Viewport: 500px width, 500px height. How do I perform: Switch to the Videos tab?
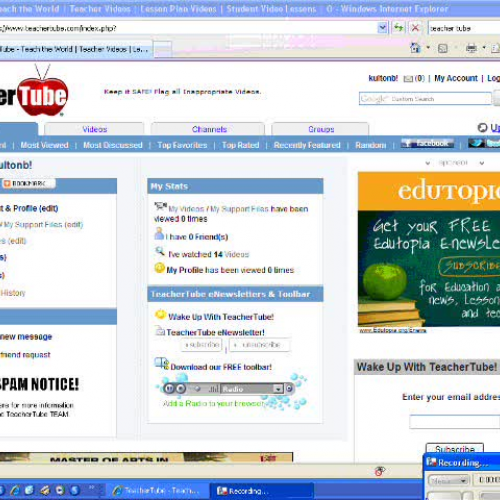[94, 129]
